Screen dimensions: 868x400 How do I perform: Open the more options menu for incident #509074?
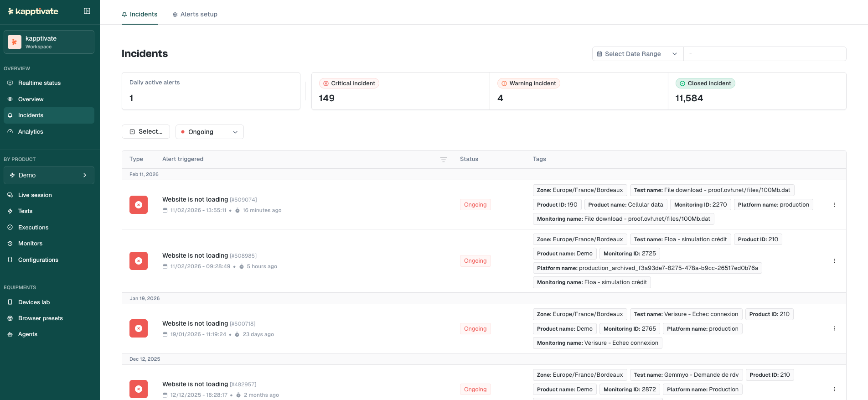834,205
